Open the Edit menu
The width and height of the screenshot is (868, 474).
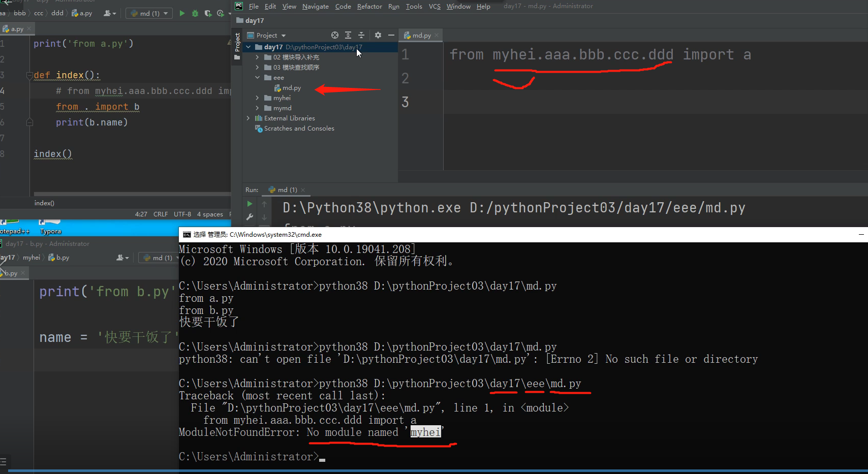point(270,6)
